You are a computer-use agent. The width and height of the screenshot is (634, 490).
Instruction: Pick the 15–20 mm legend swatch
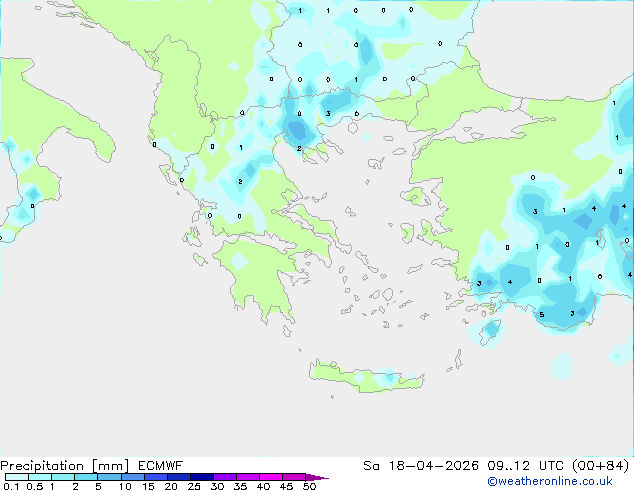tap(155, 477)
